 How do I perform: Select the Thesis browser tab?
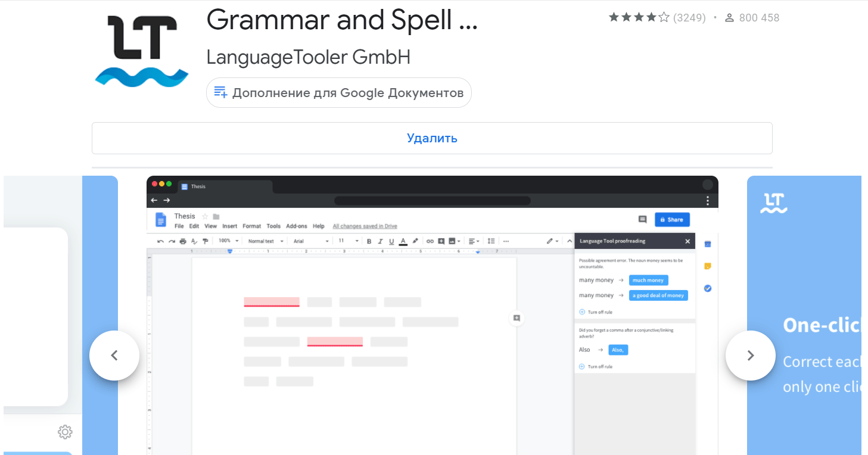225,186
